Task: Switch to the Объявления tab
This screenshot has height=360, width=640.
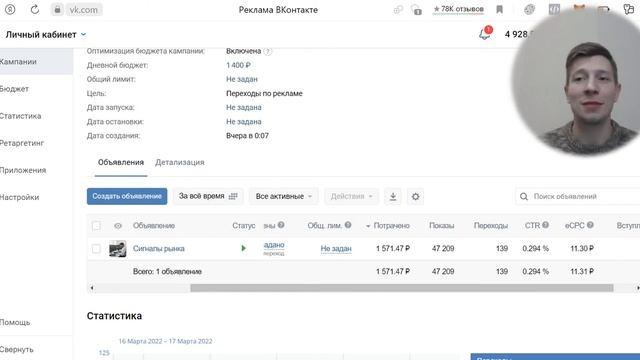Action: pos(121,162)
